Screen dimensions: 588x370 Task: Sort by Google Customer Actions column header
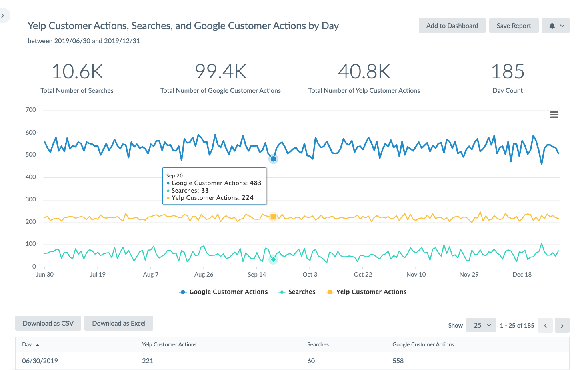click(423, 344)
